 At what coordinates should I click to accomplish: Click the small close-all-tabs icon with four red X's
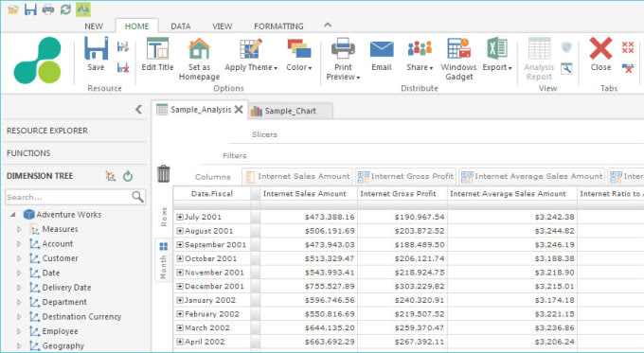(628, 47)
